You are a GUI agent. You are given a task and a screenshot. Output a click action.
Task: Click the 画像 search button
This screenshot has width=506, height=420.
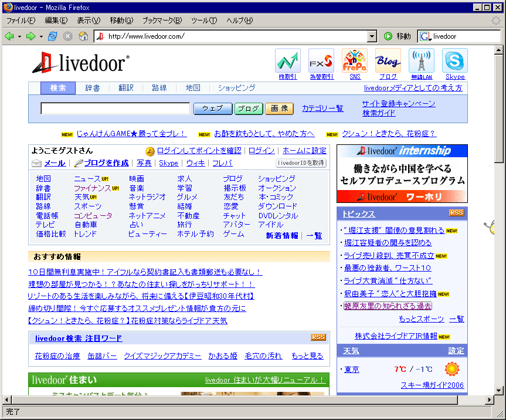click(x=280, y=109)
